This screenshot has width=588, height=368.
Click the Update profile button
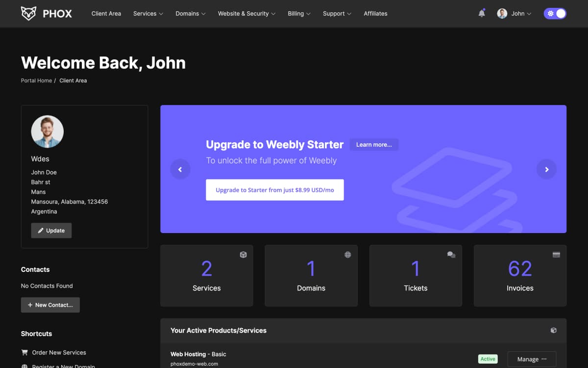[51, 231]
